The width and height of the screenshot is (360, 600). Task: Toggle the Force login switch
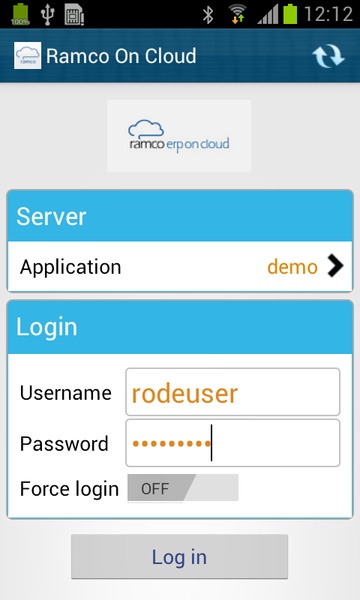[x=183, y=488]
